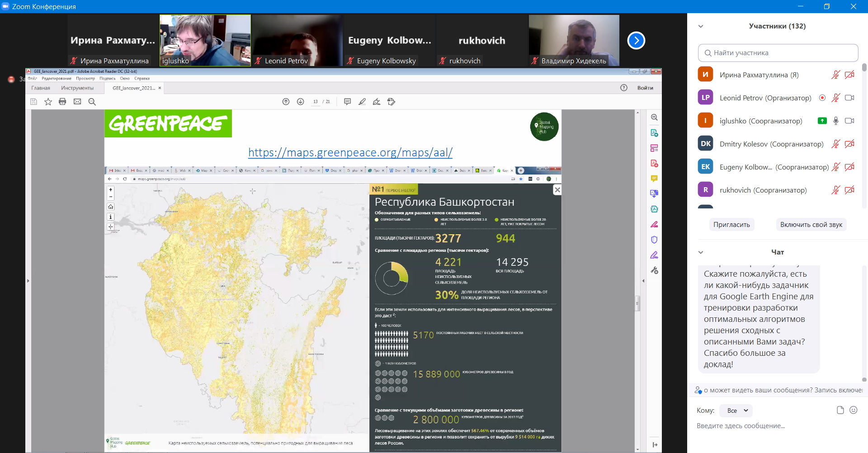This screenshot has height=453, width=868.
Task: Click the comment bubble icon in Acrobat toolbar
Action: point(347,102)
